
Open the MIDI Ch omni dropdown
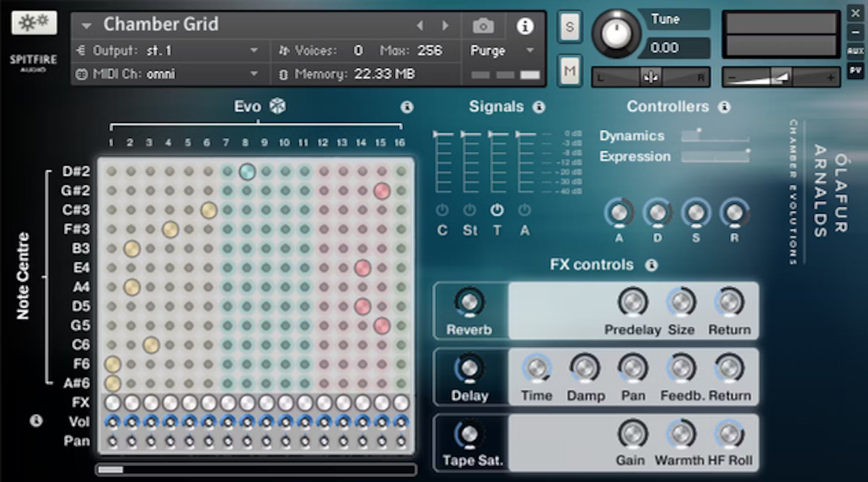pyautogui.click(x=254, y=74)
